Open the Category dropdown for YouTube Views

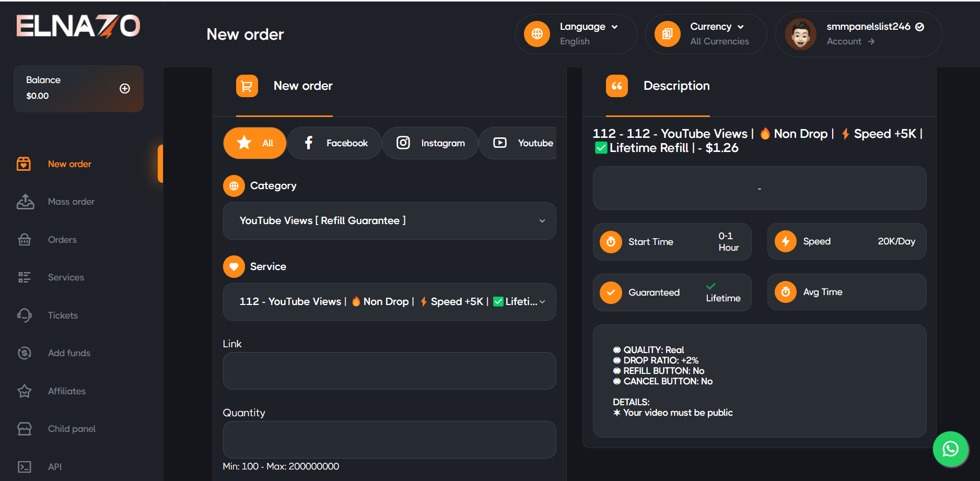point(389,221)
